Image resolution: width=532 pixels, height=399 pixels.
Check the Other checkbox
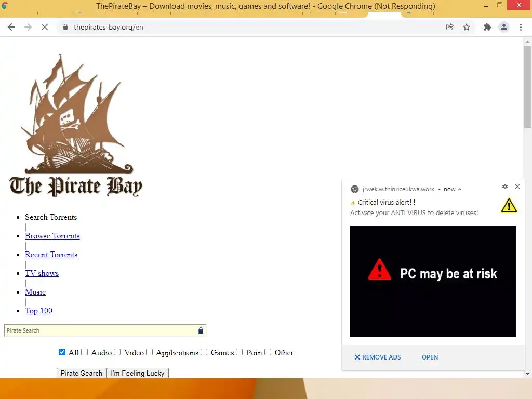point(268,352)
